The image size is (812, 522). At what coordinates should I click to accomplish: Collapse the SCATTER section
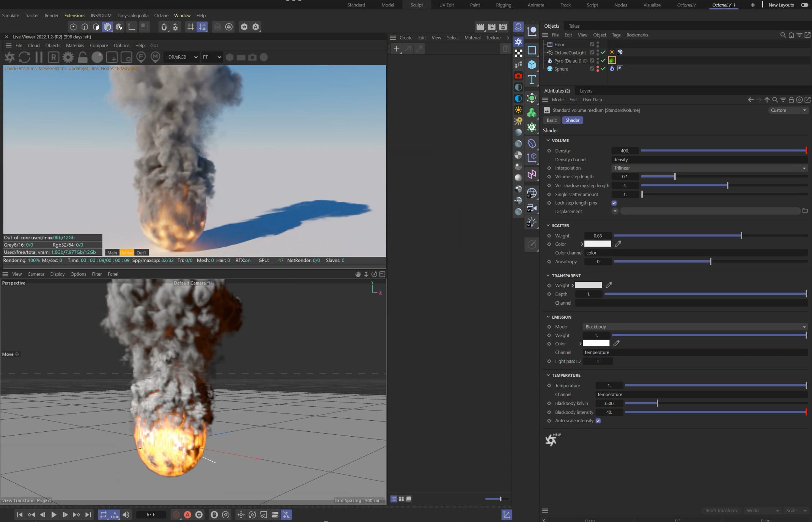pos(548,225)
